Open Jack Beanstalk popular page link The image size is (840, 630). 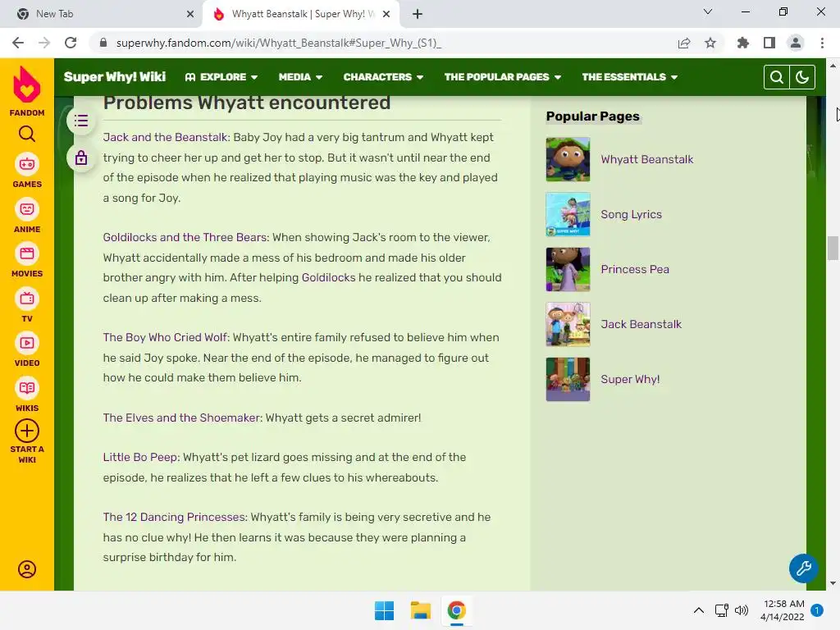click(x=641, y=324)
